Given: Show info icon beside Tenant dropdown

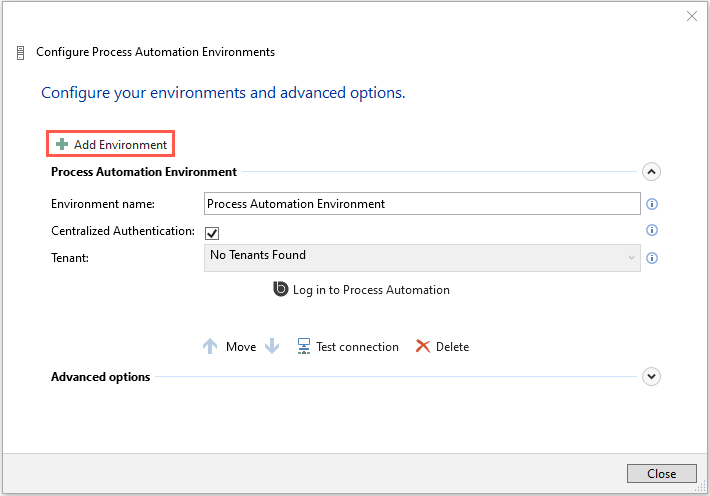Looking at the screenshot, I should (x=652, y=257).
